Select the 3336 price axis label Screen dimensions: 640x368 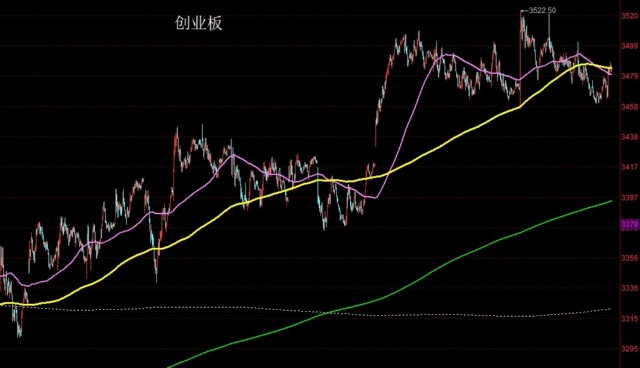(x=629, y=288)
